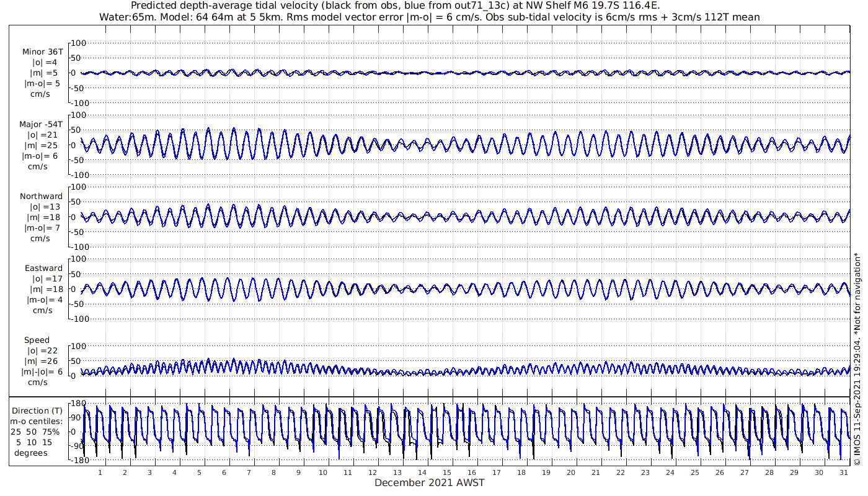This screenshot has width=868, height=496.
Task: Click the day '10' tick label
Action: 323,472
